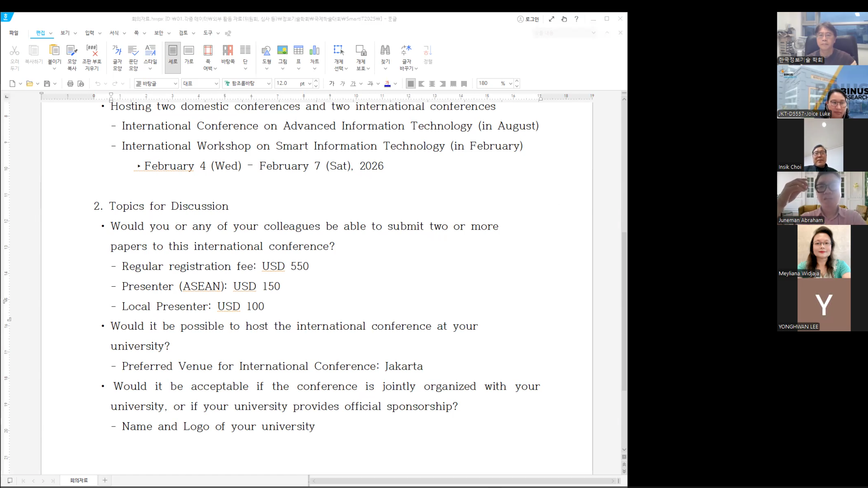
Task: Open page margins (쪽 여백) tool
Action: tap(208, 51)
